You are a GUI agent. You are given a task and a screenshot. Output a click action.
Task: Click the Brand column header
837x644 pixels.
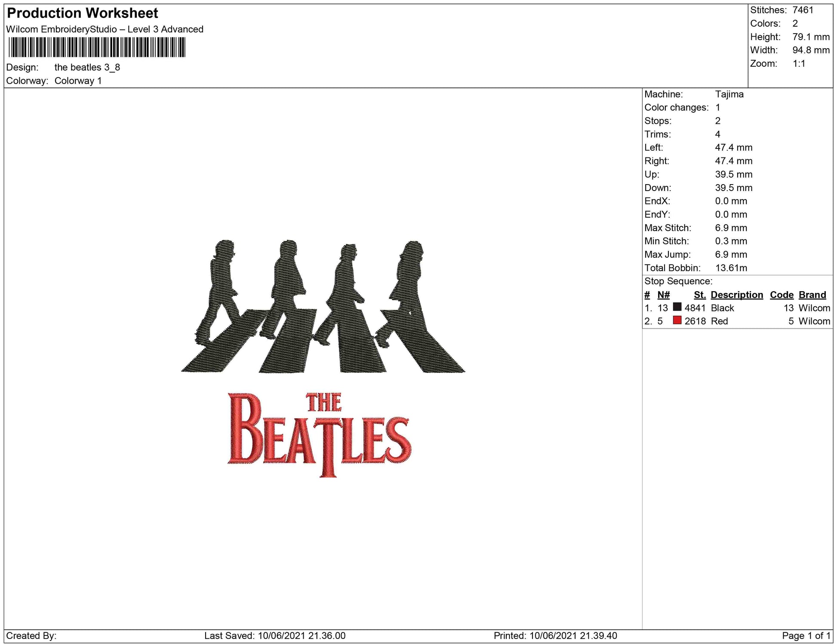(812, 295)
